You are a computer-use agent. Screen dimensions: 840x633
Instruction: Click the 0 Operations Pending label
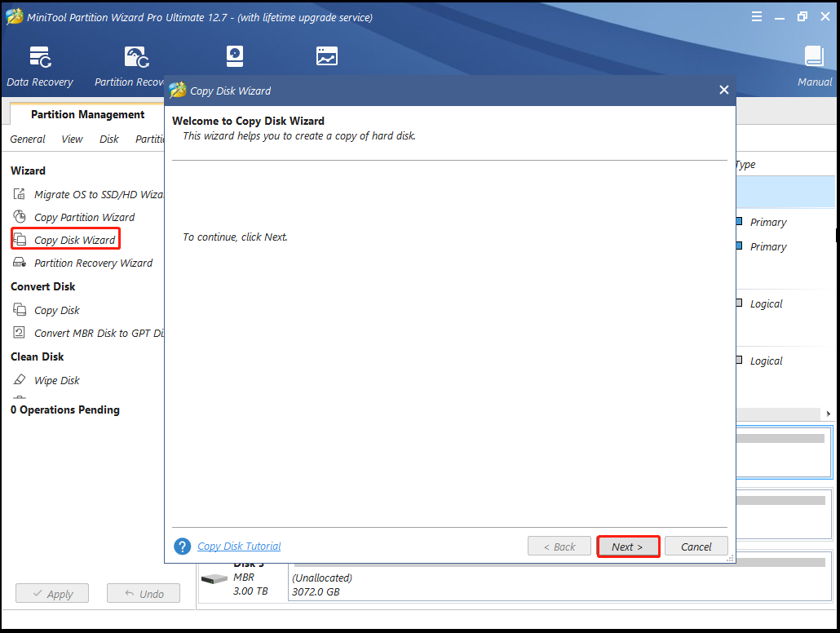coord(64,409)
